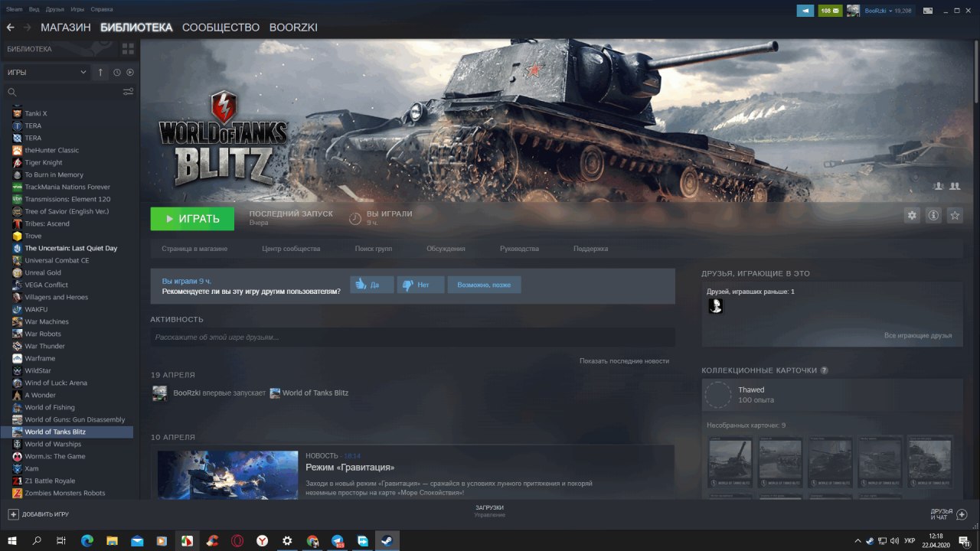Viewport: 980px width, 551px height.
Task: Focus the library search field
Action: 64,92
